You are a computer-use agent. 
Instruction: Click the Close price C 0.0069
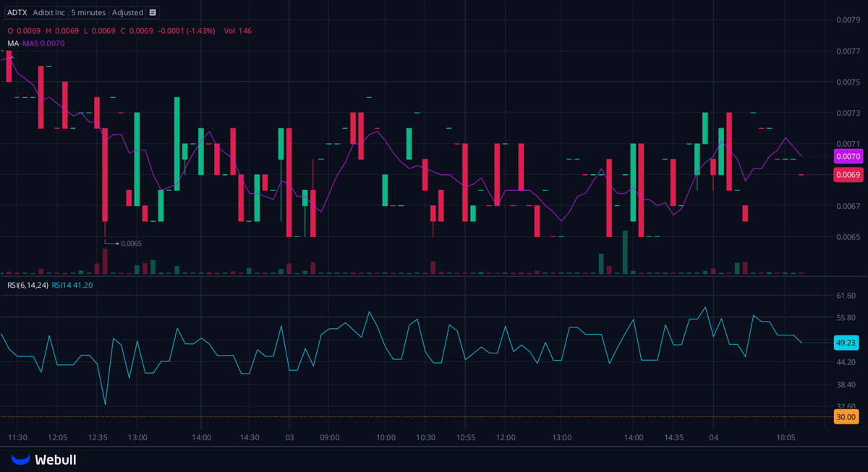(x=137, y=30)
